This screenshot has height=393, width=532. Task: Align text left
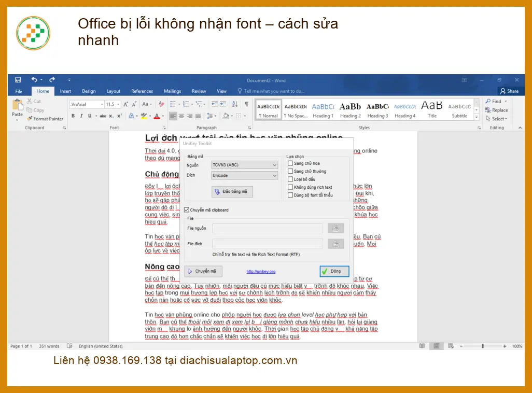173,116
